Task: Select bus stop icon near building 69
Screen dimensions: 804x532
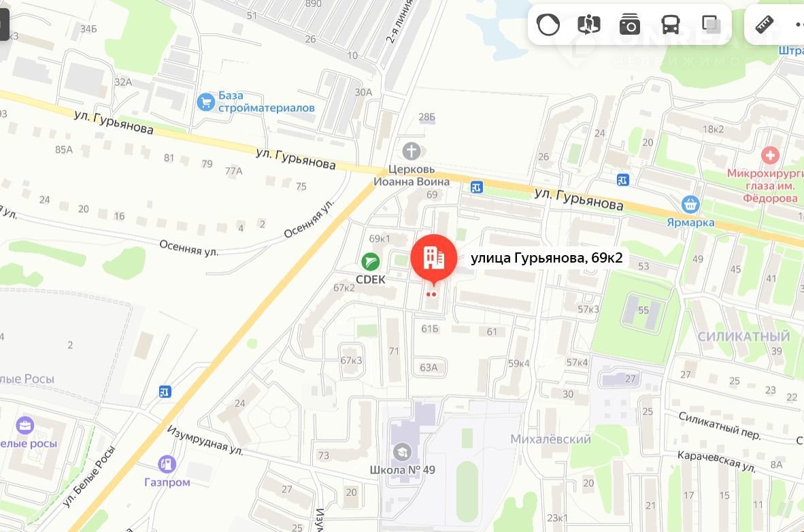Action: click(x=476, y=188)
